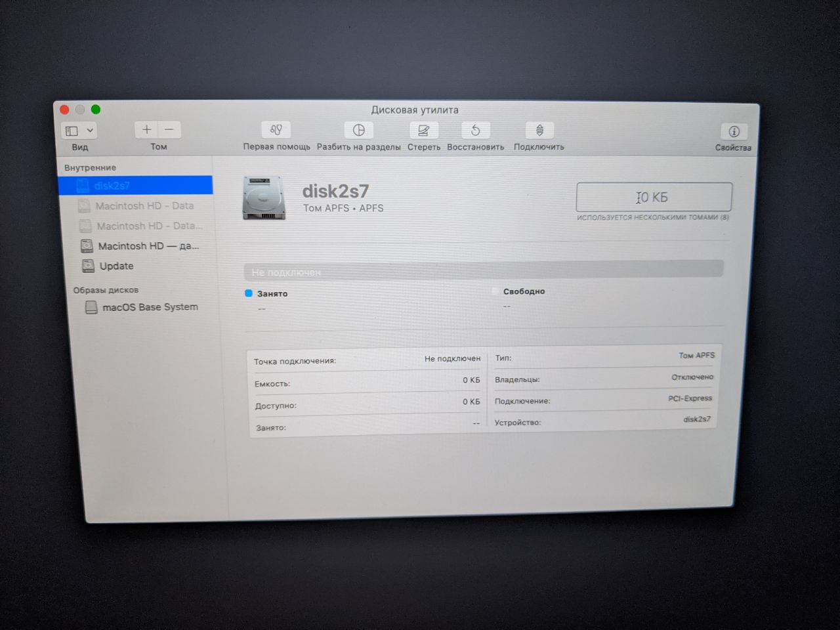This screenshot has width=840, height=630.
Task: Click the Том APFS • APFS subtitle
Action: (343, 208)
